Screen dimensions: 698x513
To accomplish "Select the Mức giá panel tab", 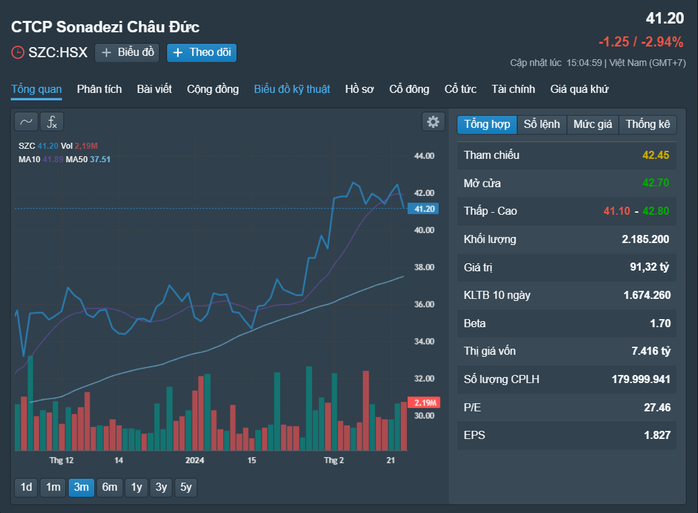I will (592, 124).
